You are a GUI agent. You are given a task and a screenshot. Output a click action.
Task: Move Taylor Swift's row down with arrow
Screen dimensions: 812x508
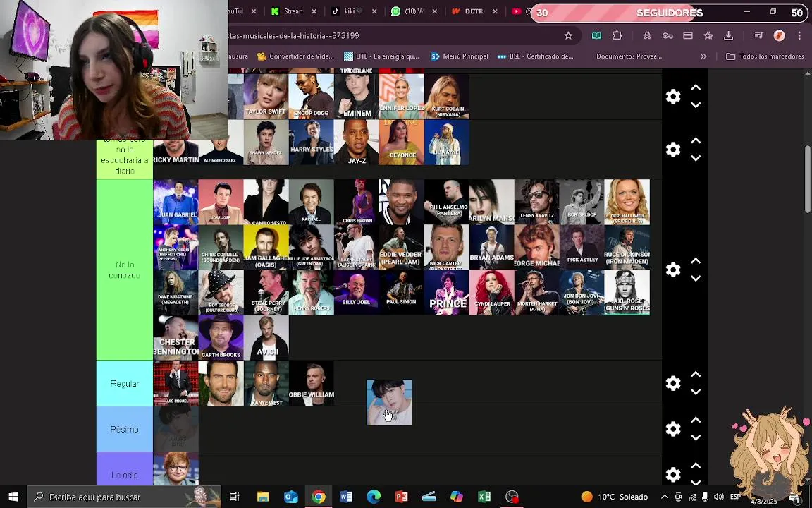point(696,105)
